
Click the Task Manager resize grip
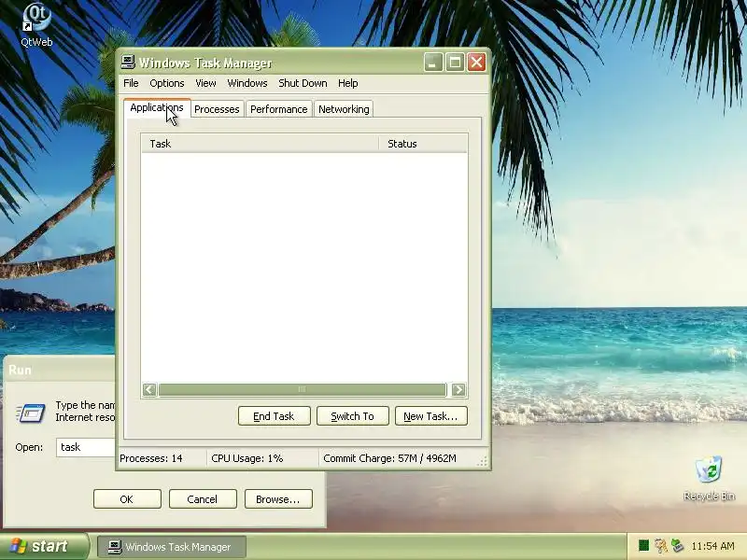482,461
